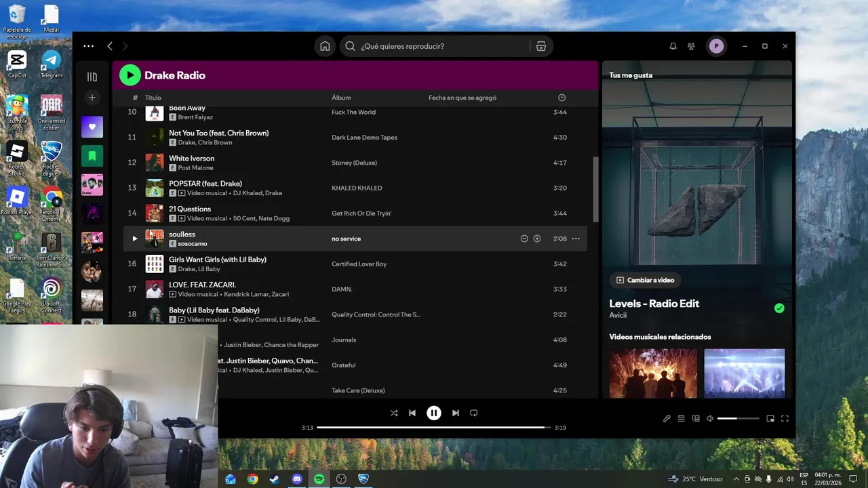Skip to the next track
Viewport: 868px width, 488px height.
(x=456, y=413)
